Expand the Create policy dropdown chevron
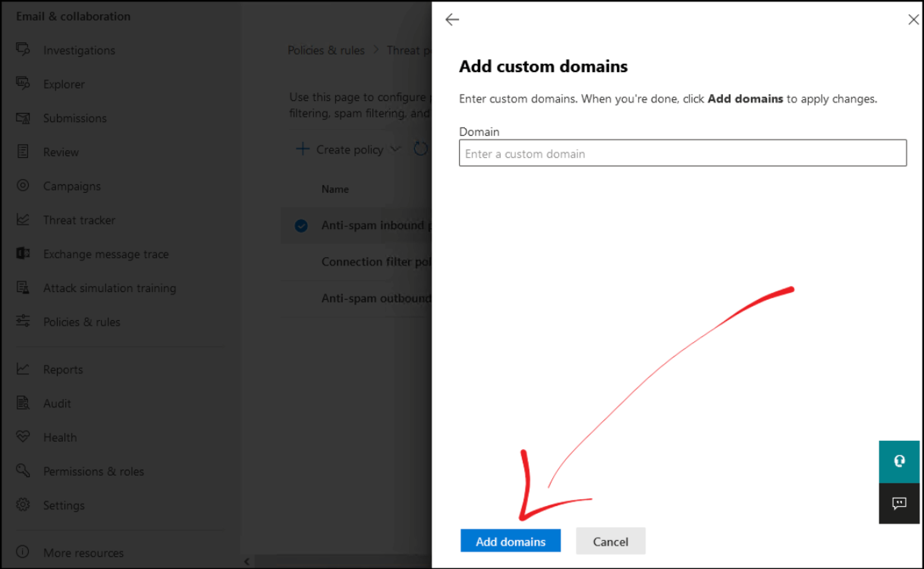Image resolution: width=924 pixels, height=569 pixels. tap(395, 149)
